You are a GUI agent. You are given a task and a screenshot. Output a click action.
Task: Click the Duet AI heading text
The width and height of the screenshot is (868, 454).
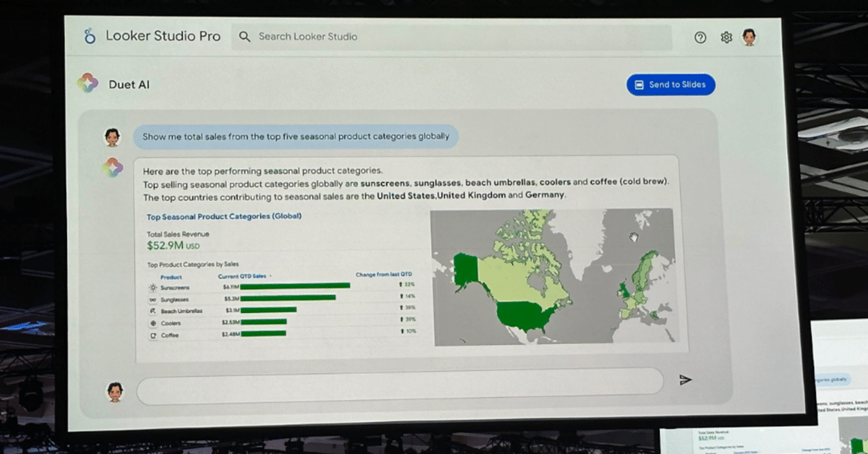(x=129, y=85)
